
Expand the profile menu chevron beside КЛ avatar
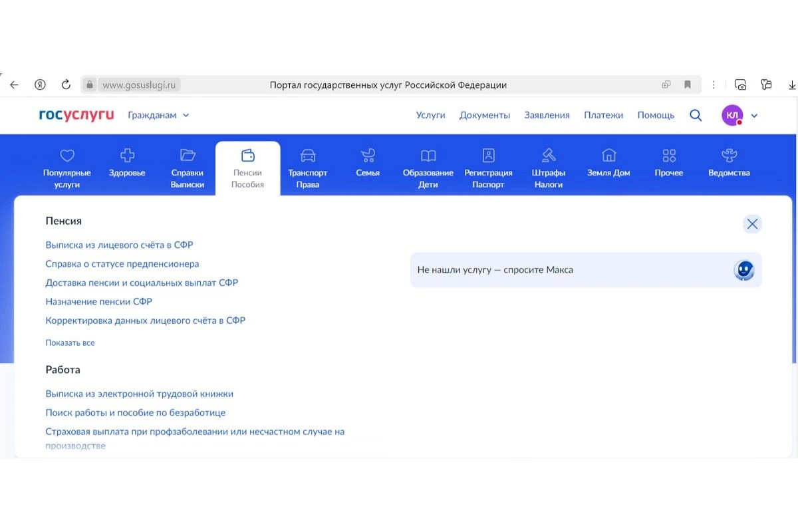(754, 116)
